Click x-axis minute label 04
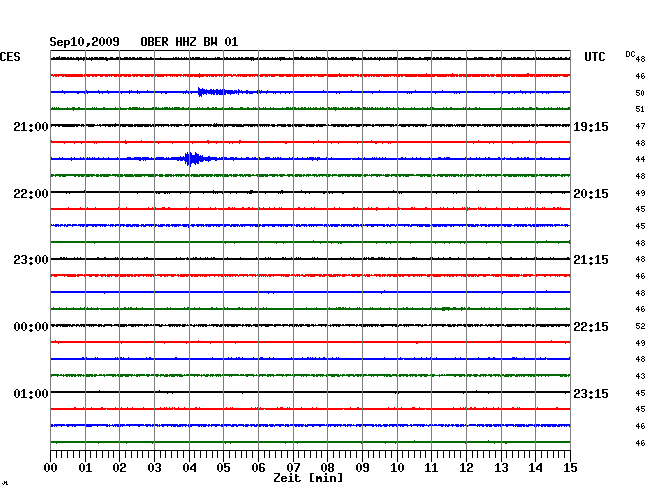 tap(189, 468)
